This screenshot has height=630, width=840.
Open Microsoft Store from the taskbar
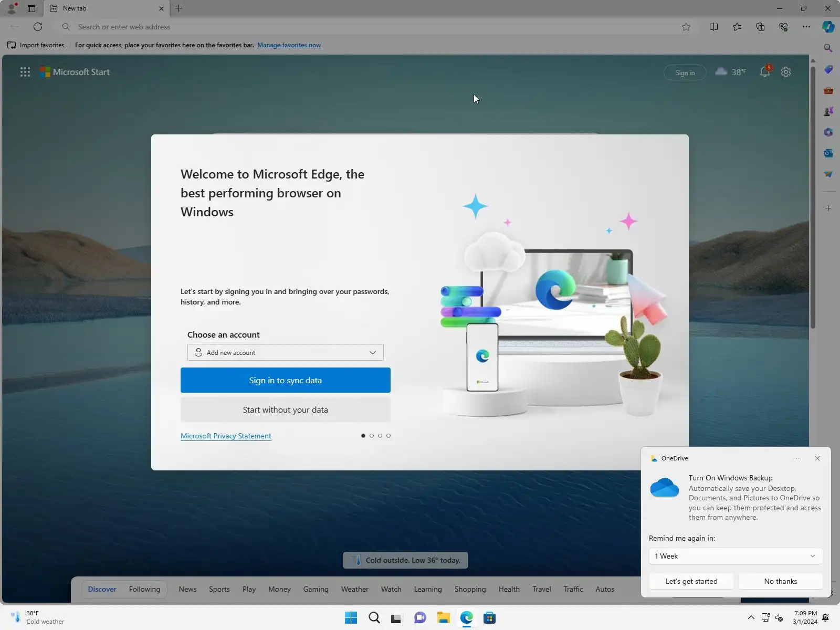489,617
